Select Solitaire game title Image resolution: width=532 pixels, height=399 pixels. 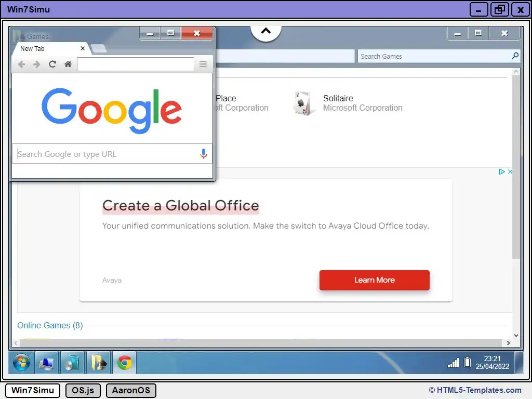click(x=338, y=98)
